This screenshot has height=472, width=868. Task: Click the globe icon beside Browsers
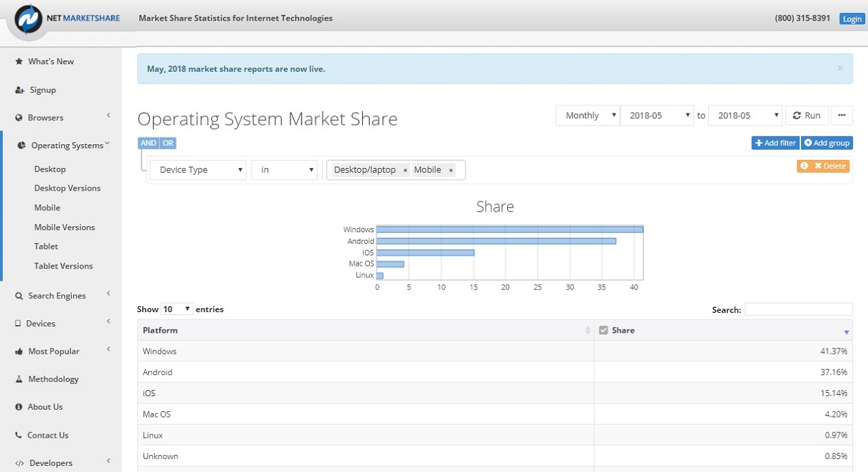tap(19, 118)
